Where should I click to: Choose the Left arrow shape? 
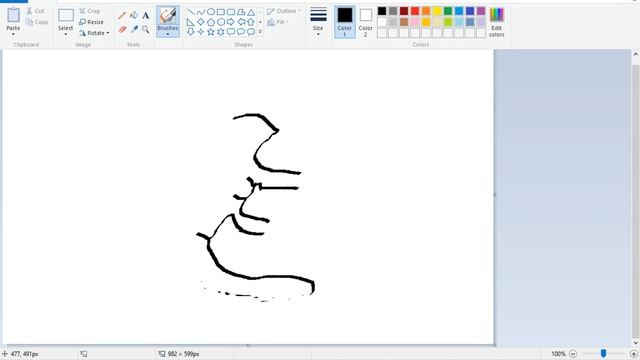click(241, 22)
